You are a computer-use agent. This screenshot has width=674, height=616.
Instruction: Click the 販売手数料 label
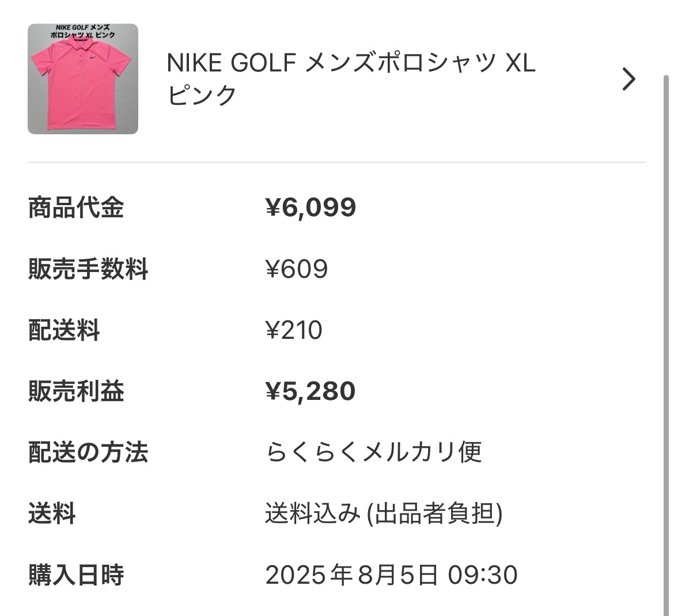point(88,269)
